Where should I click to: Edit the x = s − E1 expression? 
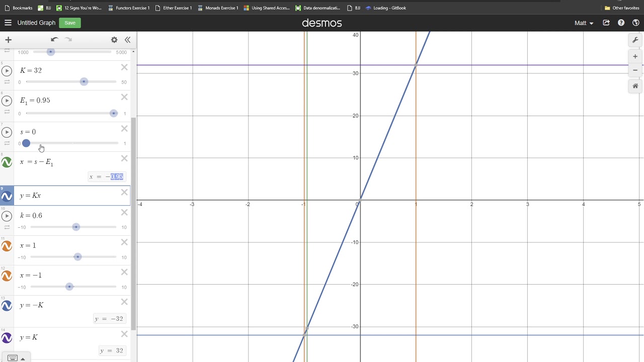click(x=37, y=162)
